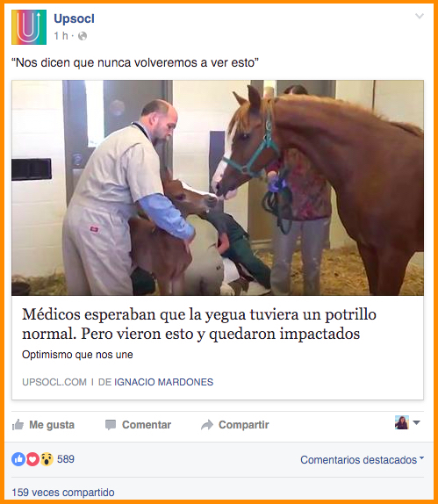Open author Ignacio Mardones link
Image resolution: width=438 pixels, height=504 pixels.
coord(163,382)
